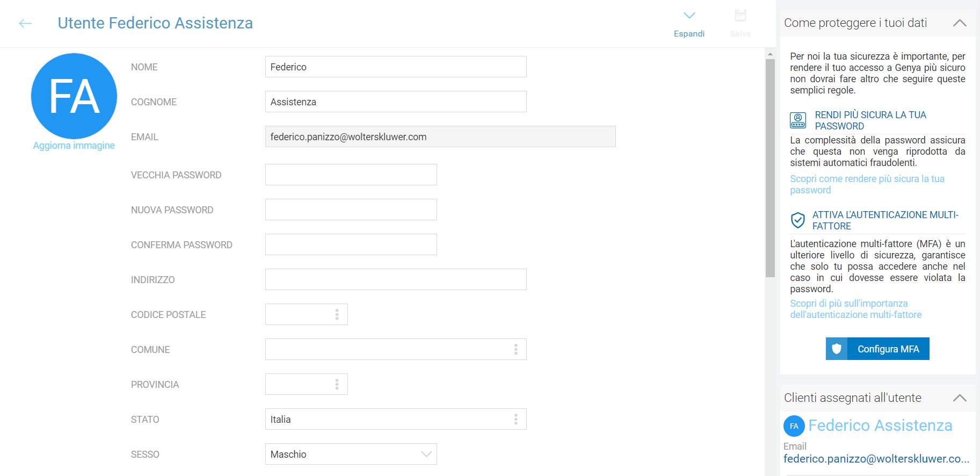Open the Federico Assistenza client link
Image resolution: width=980 pixels, height=476 pixels.
[x=880, y=425]
